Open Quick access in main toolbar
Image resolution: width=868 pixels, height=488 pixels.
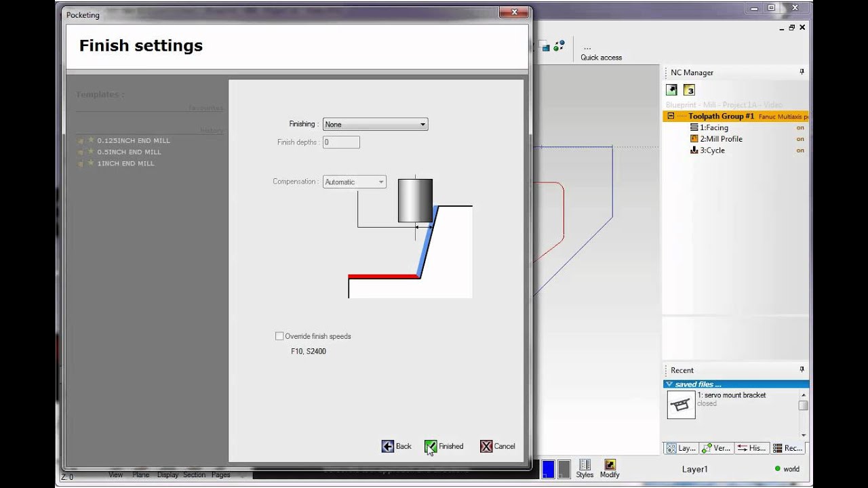tap(601, 52)
